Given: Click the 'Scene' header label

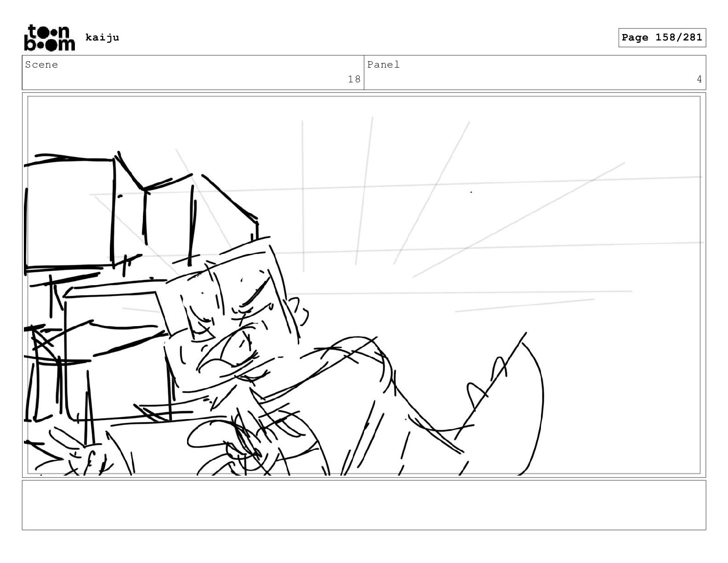Looking at the screenshot, I should pos(41,64).
